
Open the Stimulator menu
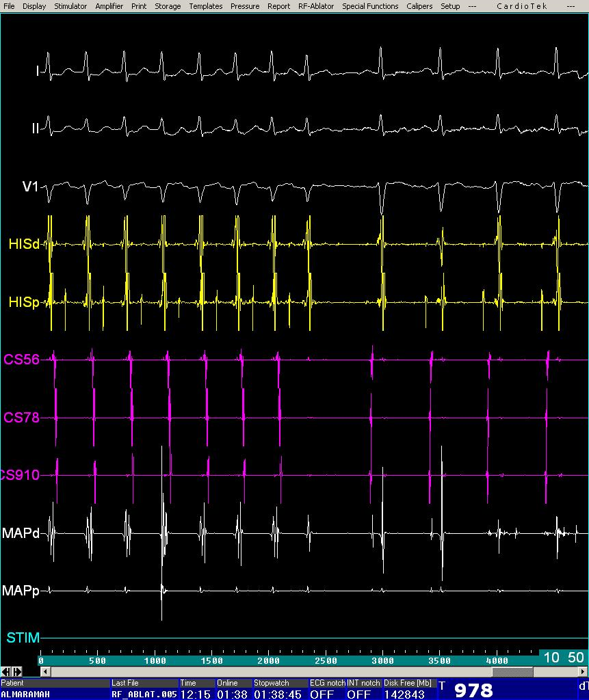[x=70, y=6]
